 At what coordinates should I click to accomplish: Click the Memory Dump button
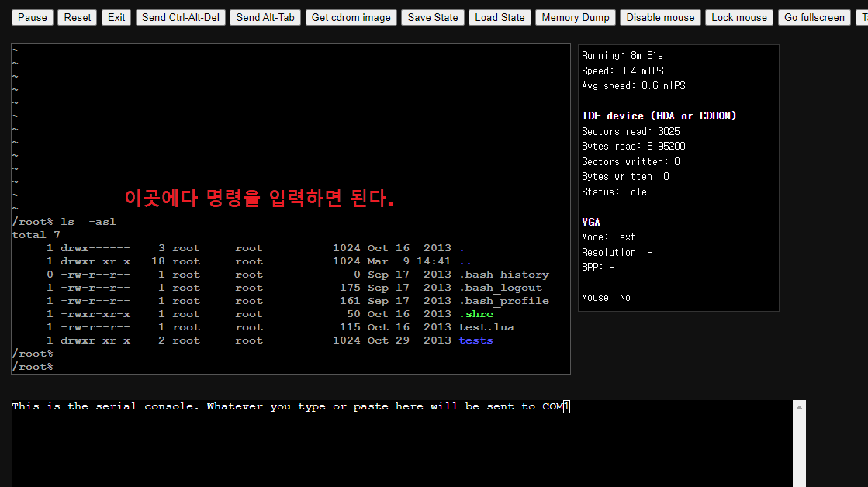pos(576,18)
